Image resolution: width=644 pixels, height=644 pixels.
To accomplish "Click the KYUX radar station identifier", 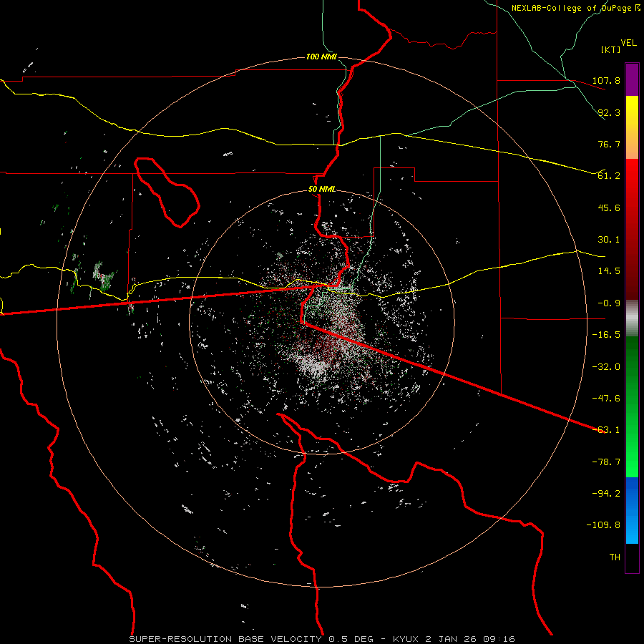I will click(406, 639).
